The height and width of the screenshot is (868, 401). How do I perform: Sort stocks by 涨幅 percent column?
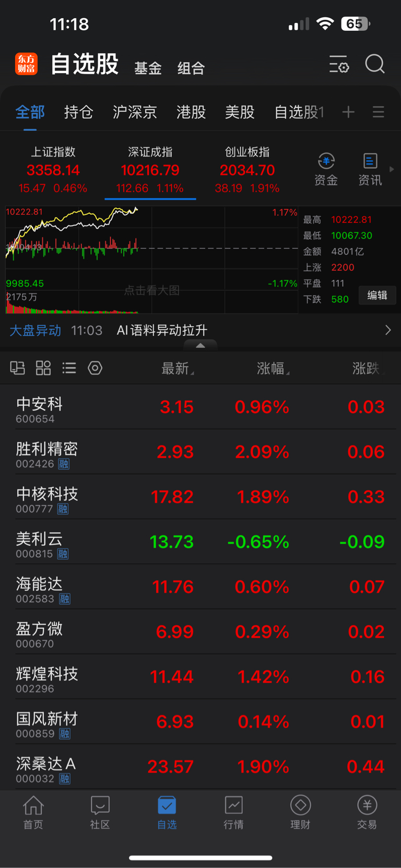tap(273, 369)
